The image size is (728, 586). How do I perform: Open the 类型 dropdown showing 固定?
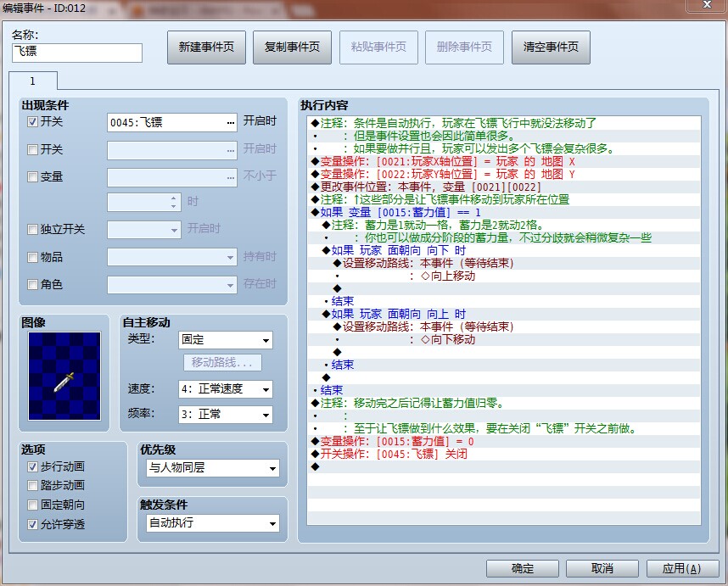[226, 339]
